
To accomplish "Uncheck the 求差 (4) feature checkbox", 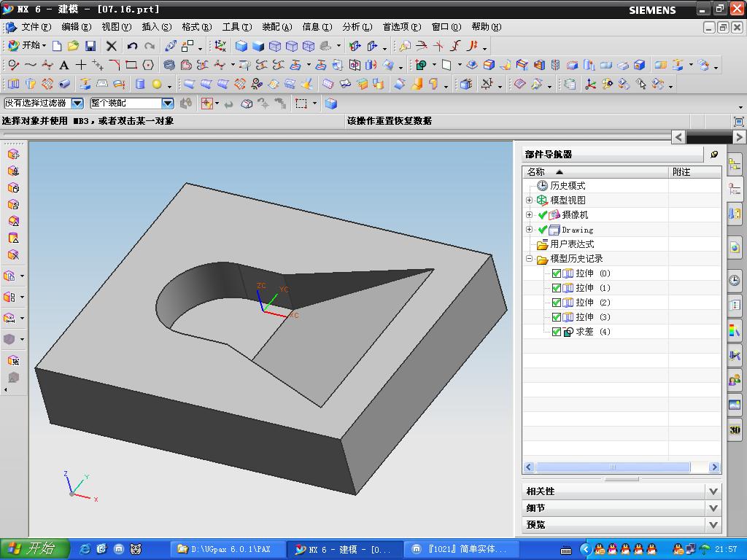I will (556, 332).
